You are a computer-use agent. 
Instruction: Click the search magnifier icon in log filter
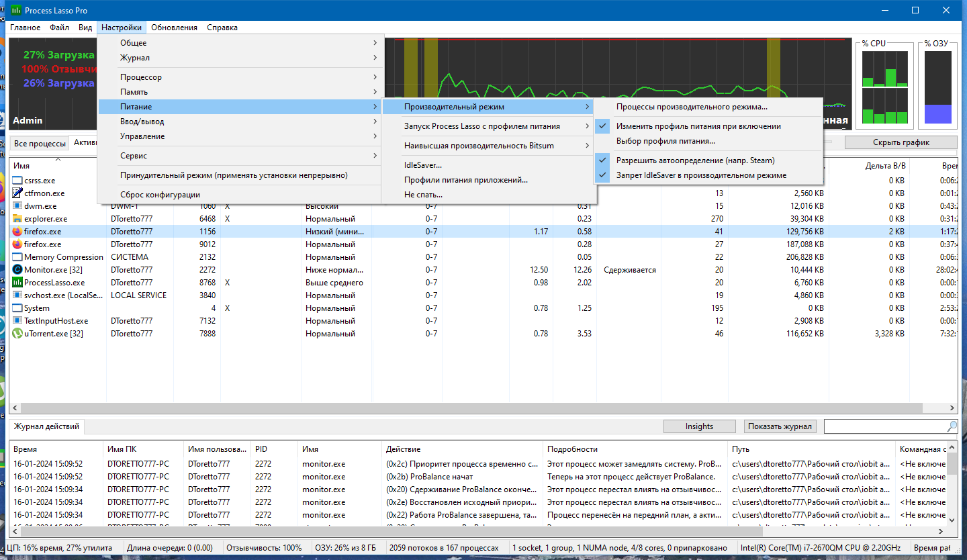pos(952,426)
